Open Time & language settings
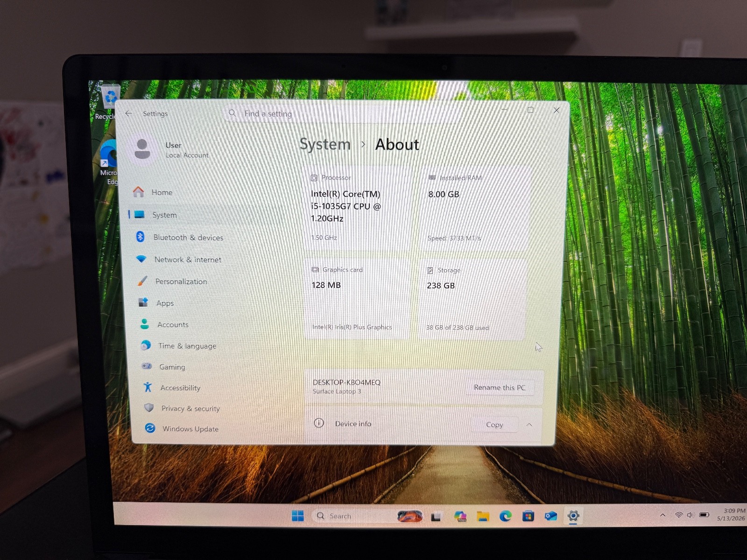747x560 pixels. [205, 346]
